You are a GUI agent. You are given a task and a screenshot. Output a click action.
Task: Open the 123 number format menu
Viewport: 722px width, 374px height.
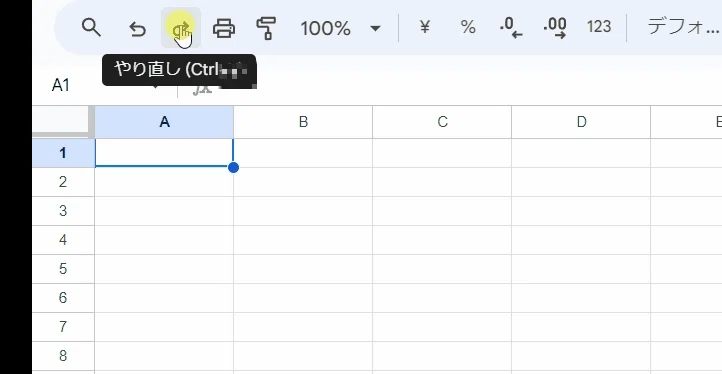coord(599,27)
